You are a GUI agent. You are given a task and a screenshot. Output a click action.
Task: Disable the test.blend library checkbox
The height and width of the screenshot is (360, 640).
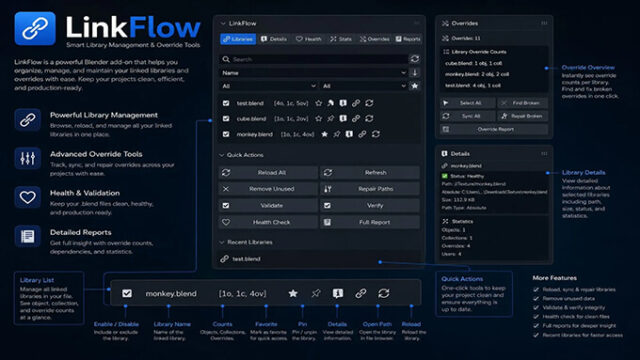pos(226,103)
